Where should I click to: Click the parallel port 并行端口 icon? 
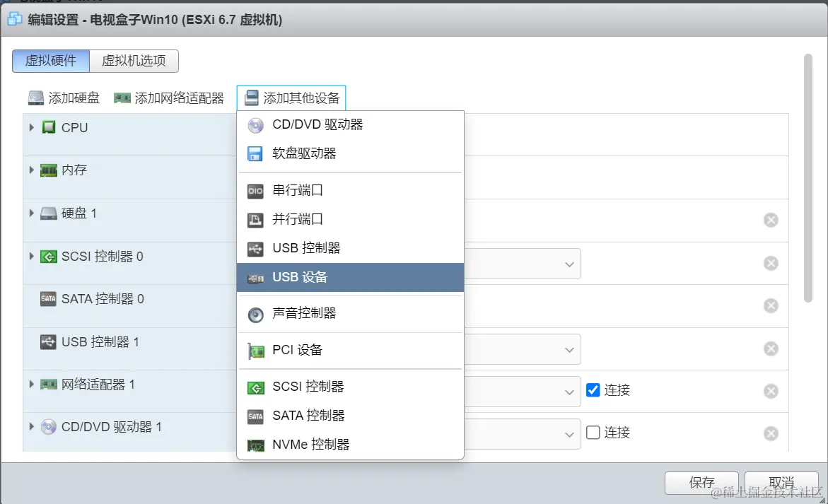(x=255, y=220)
